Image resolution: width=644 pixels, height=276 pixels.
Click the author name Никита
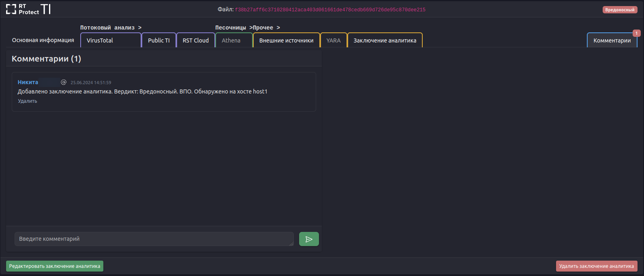(28, 82)
